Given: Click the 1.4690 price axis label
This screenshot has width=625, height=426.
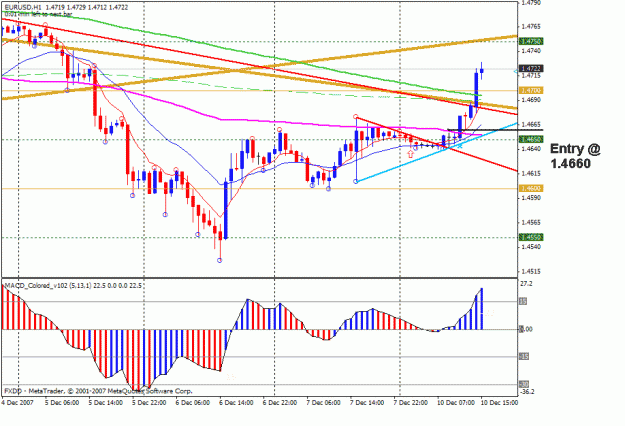Looking at the screenshot, I should [531, 100].
